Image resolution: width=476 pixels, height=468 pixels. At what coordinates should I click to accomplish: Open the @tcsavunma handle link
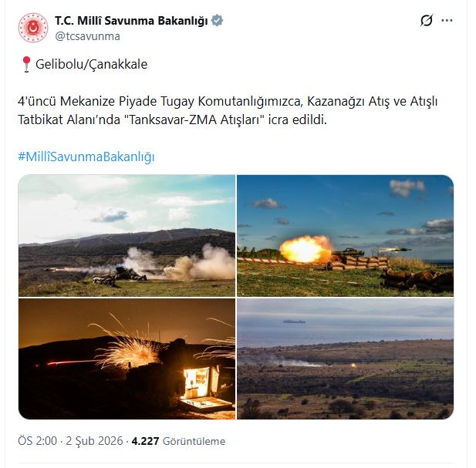pos(87,36)
